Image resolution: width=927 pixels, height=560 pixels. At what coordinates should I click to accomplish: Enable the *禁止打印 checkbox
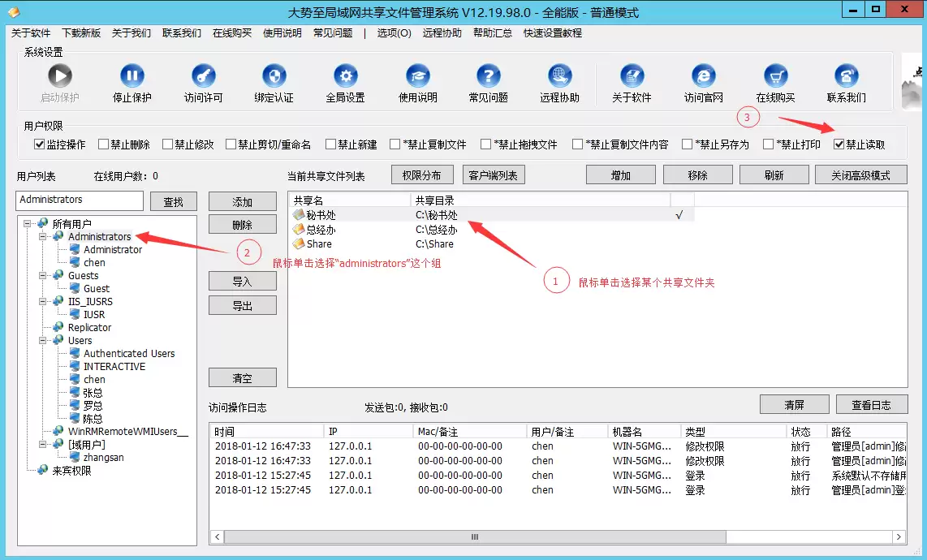pos(769,144)
